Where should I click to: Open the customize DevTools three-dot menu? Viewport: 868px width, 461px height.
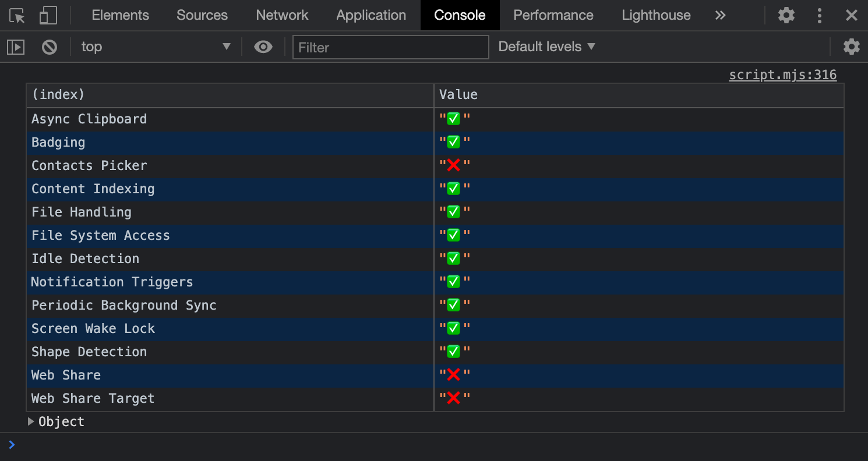click(819, 15)
